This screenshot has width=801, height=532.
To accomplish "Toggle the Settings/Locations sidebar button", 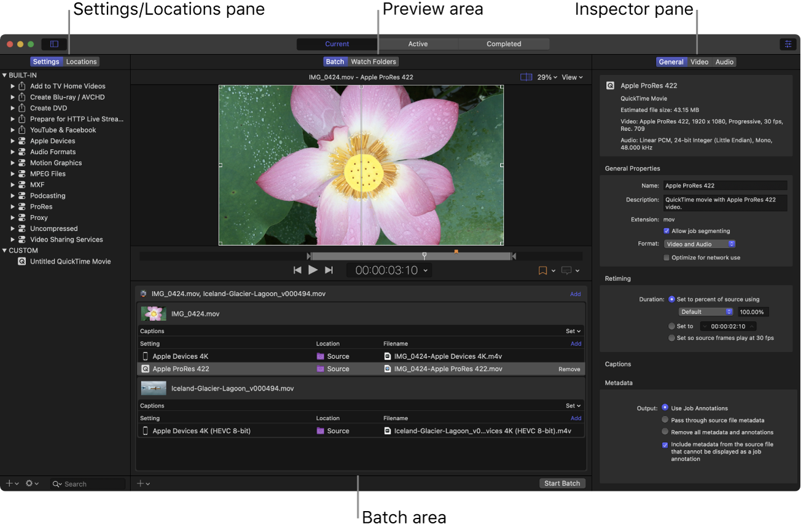I will coord(54,44).
